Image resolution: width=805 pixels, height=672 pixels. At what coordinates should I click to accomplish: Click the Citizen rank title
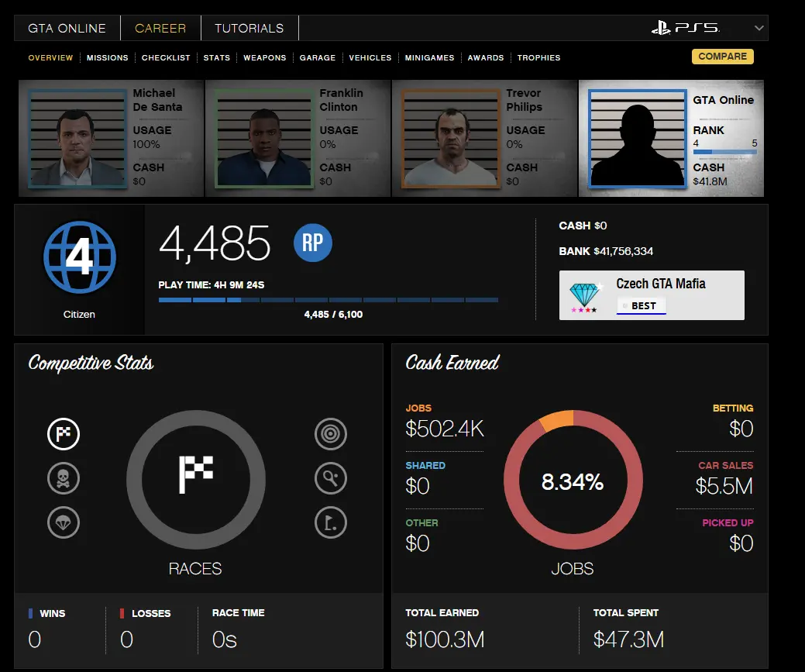(79, 315)
